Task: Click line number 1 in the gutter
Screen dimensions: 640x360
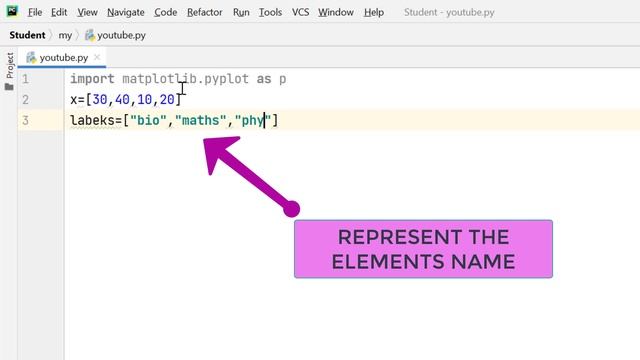Action: point(25,79)
